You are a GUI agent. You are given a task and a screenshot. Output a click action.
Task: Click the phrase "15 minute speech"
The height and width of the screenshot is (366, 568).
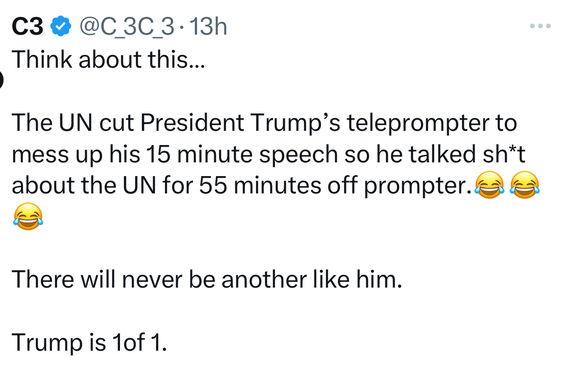coord(242,155)
